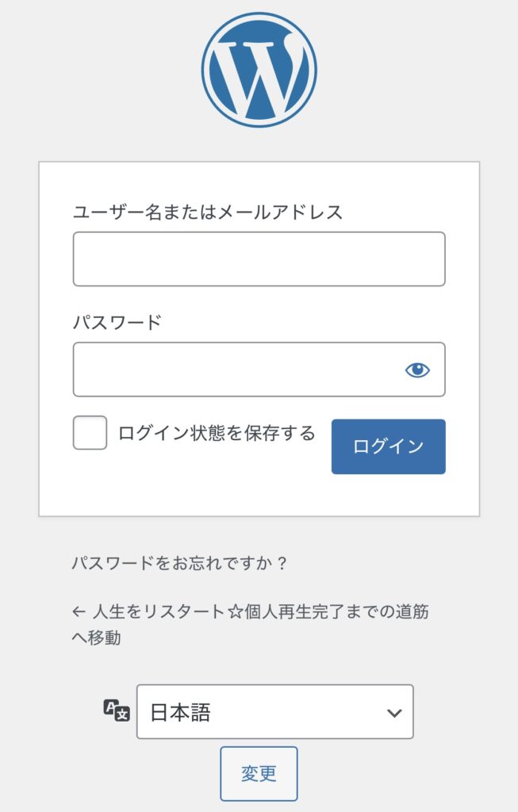Click the left arrow before site name
Viewport: 518px width, 812px height.
tap(78, 611)
